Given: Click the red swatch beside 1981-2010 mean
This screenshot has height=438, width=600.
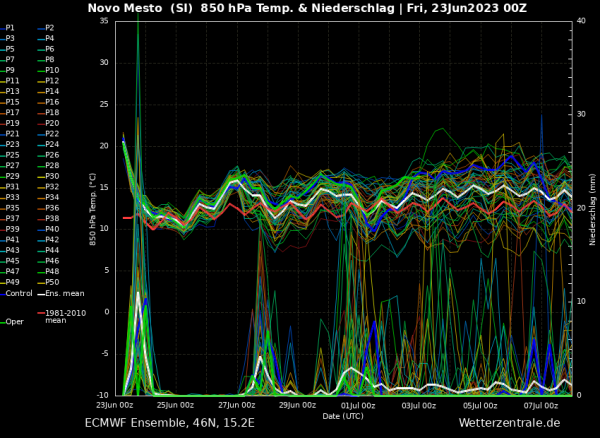Looking at the screenshot, I should [x=41, y=313].
